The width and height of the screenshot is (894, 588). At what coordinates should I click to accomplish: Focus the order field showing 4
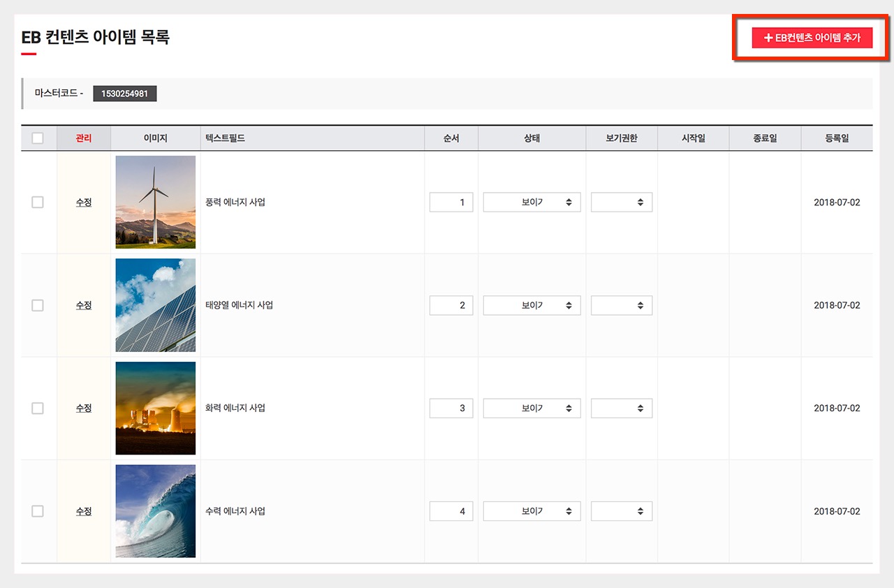click(x=451, y=511)
